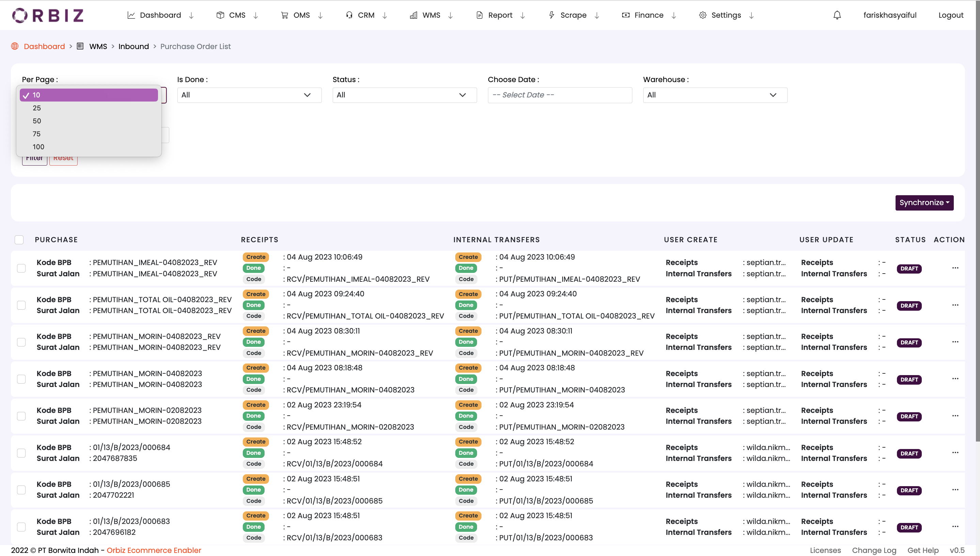
Task: Click the Choose Date input field
Action: click(560, 95)
